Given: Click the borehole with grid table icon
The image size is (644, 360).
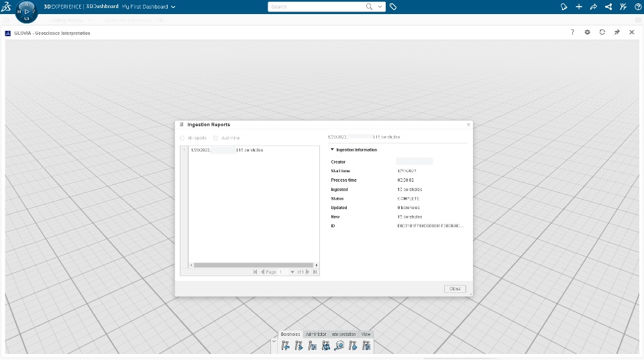Looking at the screenshot, I should pyautogui.click(x=326, y=346).
